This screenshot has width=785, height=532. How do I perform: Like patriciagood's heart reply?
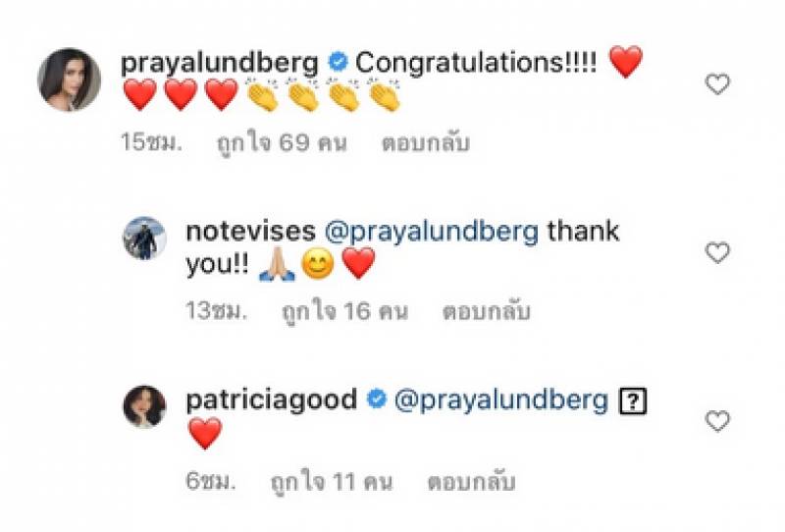tap(717, 421)
